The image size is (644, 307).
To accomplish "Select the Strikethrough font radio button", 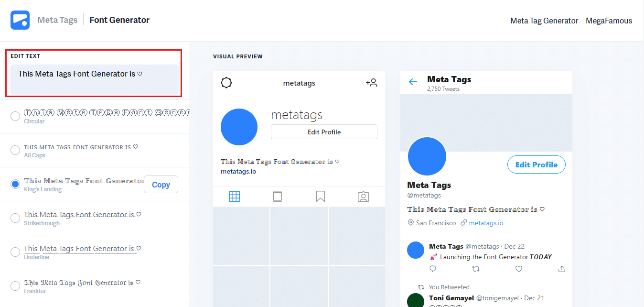I will coord(15,218).
